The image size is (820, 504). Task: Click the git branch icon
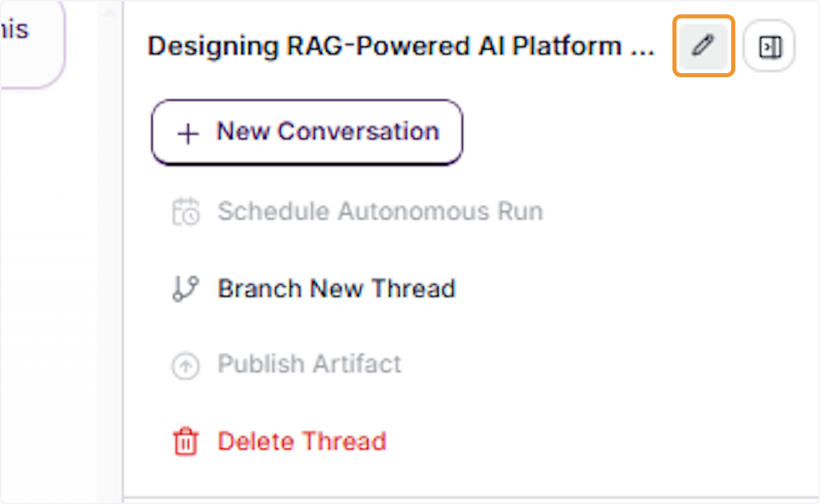(185, 288)
